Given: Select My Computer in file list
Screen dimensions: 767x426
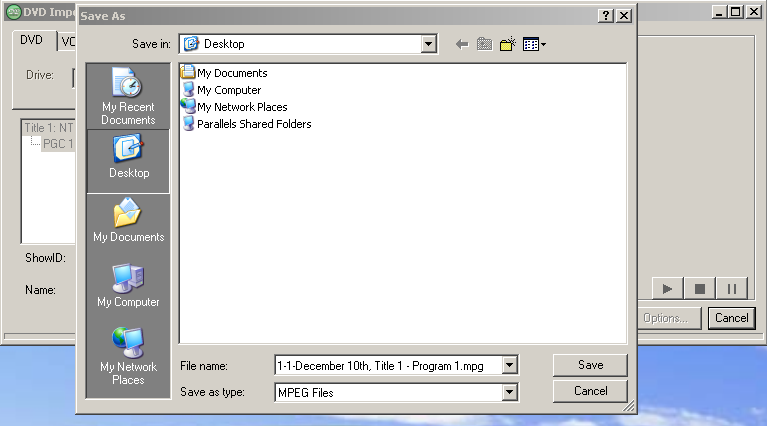Looking at the screenshot, I should (221, 90).
